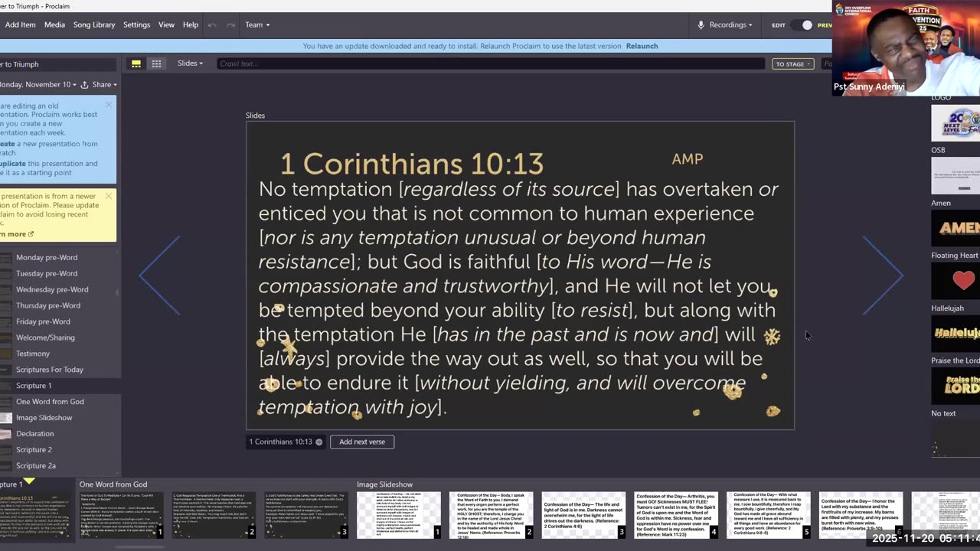This screenshot has width=980, height=551.
Task: Click the undo arrow icon
Action: pos(212,24)
